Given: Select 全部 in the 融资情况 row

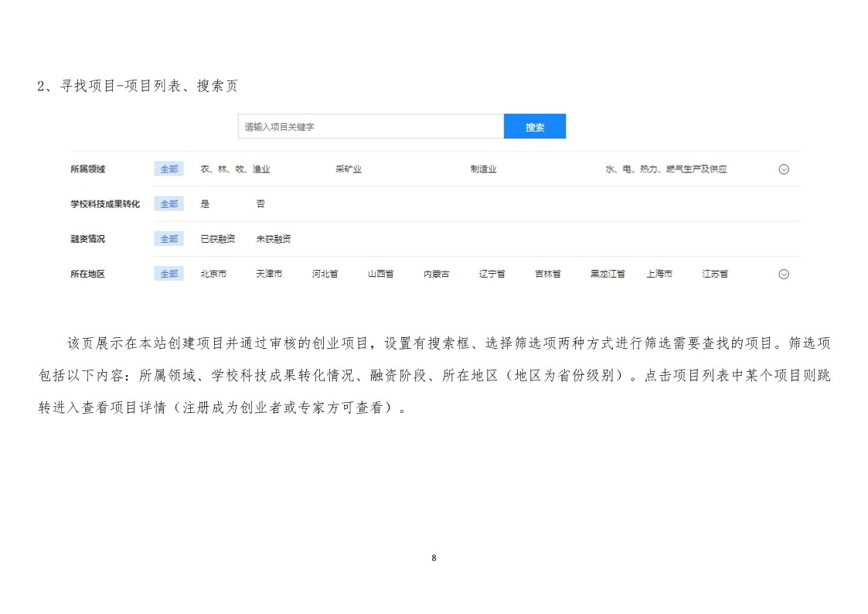Looking at the screenshot, I should coord(168,239).
